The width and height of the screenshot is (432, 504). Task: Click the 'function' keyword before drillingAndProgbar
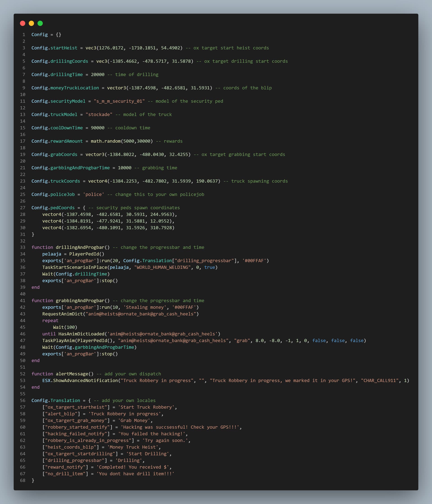42,247
